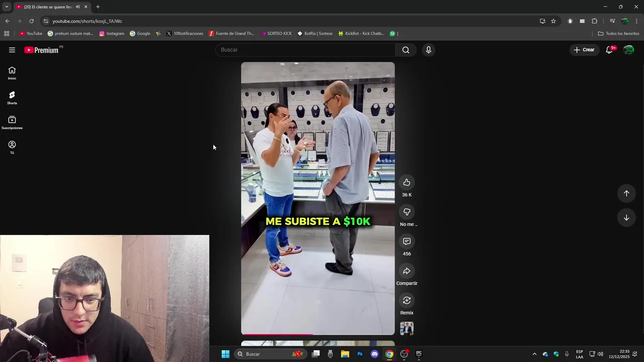The width and height of the screenshot is (644, 362).
Task: Click the Crear button
Action: pos(584,50)
